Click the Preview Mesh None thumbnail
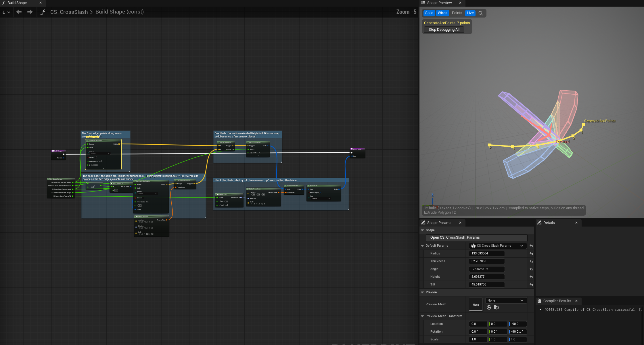This screenshot has height=345, width=644. 476,304
